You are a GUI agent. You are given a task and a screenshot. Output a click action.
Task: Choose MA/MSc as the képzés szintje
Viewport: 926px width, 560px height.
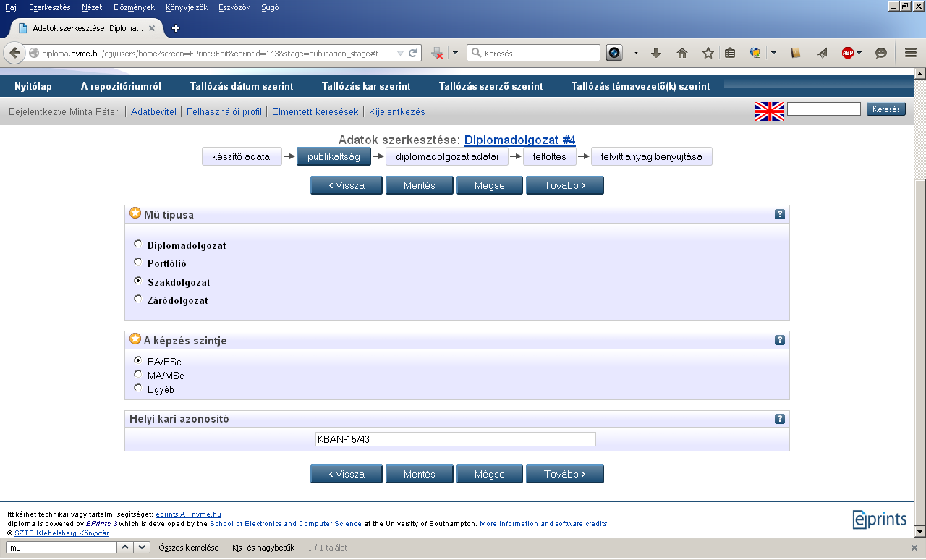click(138, 374)
